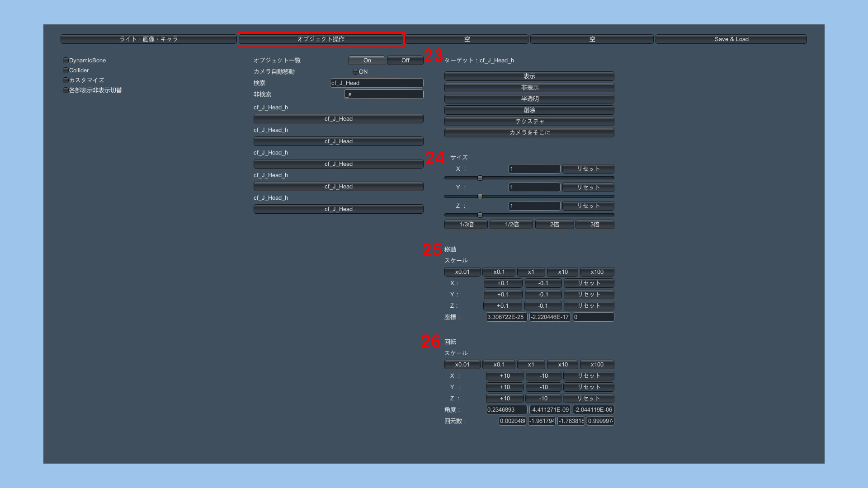Click the 削除 button

coord(529,110)
